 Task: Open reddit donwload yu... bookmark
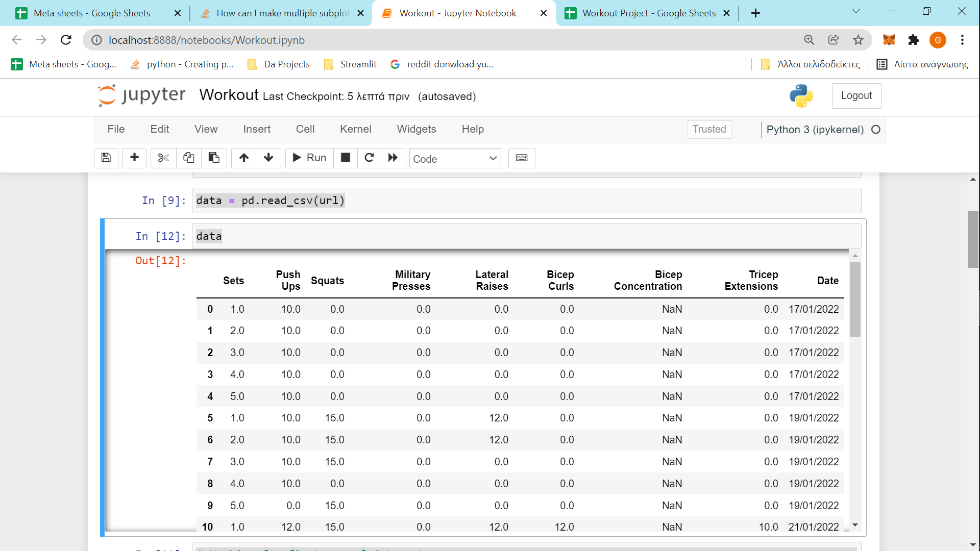pos(442,64)
